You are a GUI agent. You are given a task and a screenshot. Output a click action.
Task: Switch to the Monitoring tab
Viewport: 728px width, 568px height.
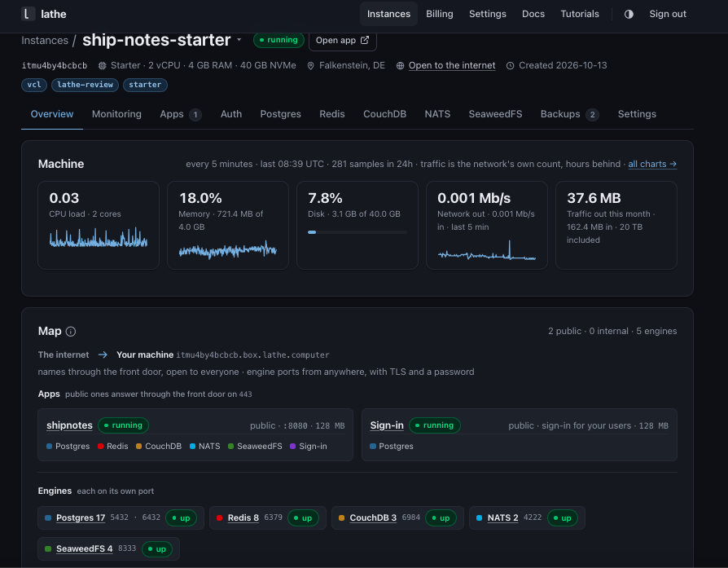pos(116,114)
